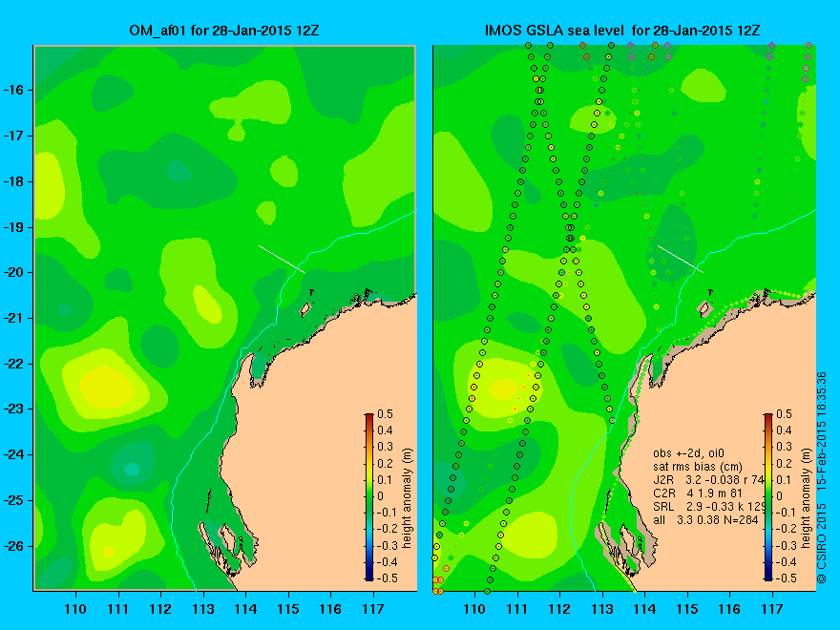
Task: Click the height anomaly color bar in IMOS GSLA map
Action: pyautogui.click(x=768, y=497)
